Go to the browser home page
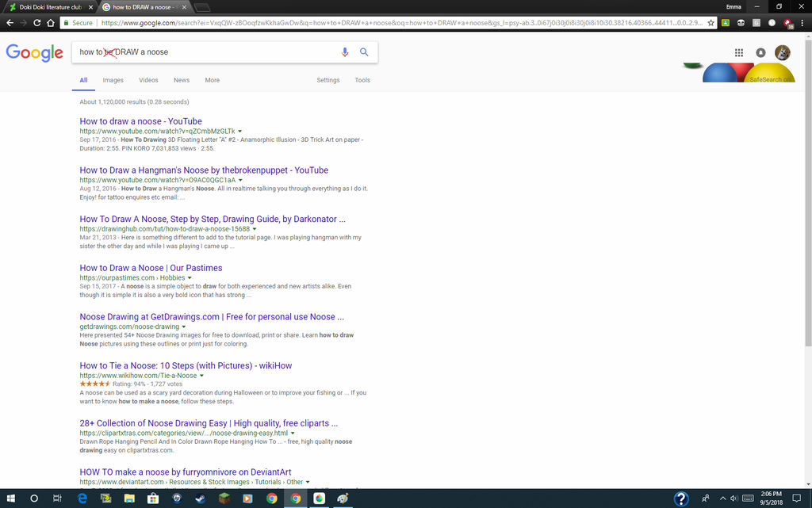The width and height of the screenshot is (812, 508). [x=50, y=23]
